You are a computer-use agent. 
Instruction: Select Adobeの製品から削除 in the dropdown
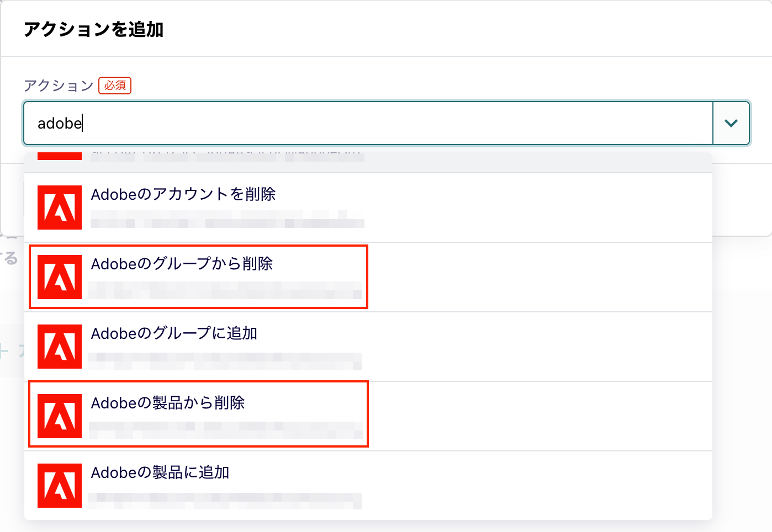pos(368,416)
